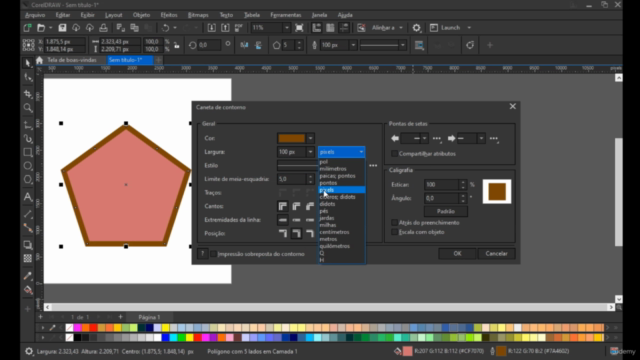The width and height of the screenshot is (640, 360).
Task: Select the Polygon tool in toolbox
Action: [x=28, y=180]
